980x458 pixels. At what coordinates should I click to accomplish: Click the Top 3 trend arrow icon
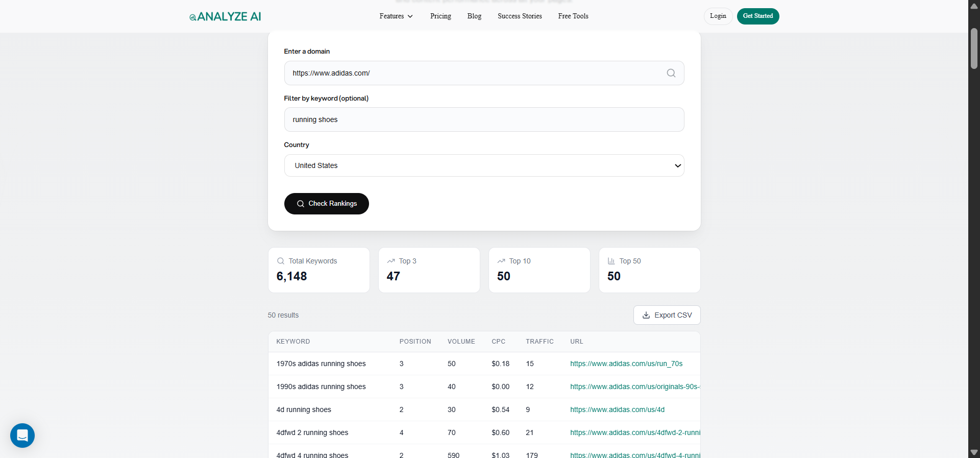[391, 261]
